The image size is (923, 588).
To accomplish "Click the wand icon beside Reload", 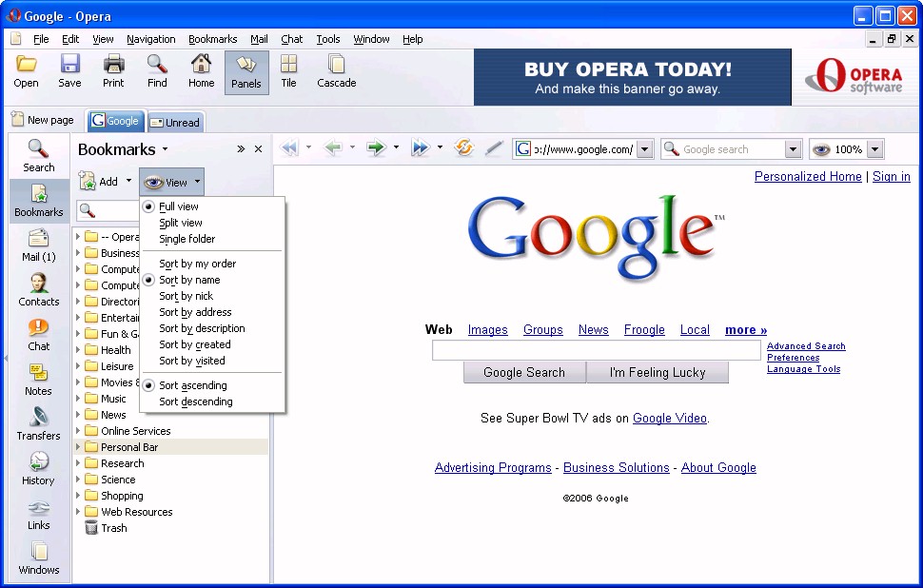I will coord(493,148).
